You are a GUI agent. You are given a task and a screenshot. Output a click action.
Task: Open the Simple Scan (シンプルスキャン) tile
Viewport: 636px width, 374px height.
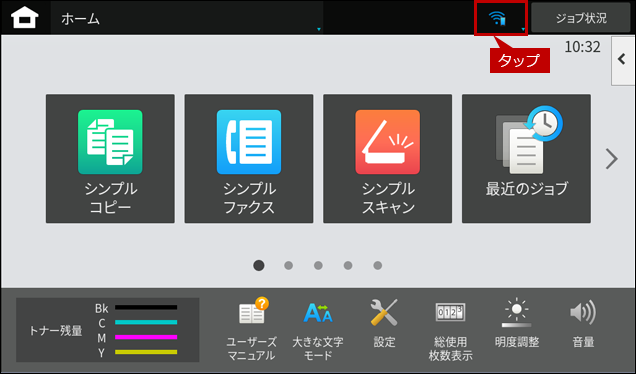[387, 159]
